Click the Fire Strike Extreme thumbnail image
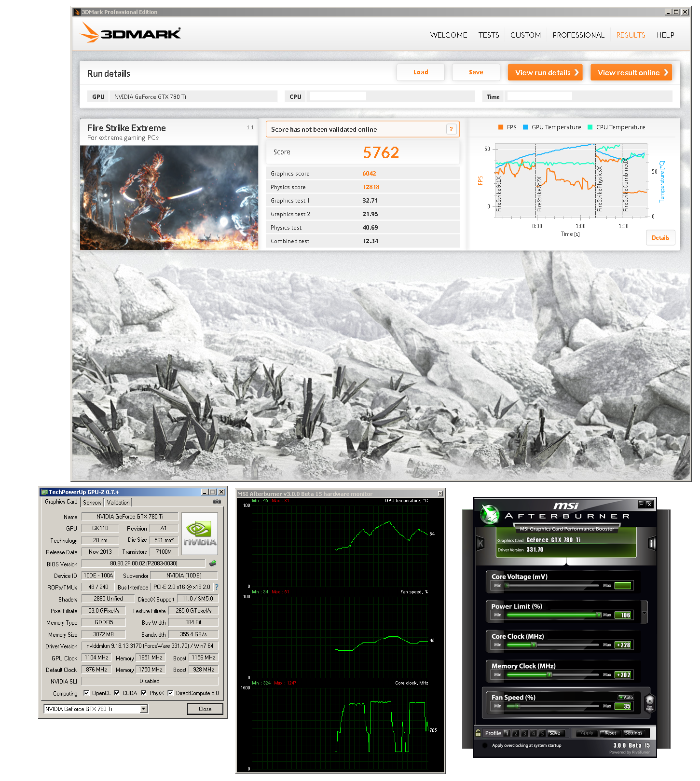Viewport: 700px width, 781px height. [x=169, y=197]
